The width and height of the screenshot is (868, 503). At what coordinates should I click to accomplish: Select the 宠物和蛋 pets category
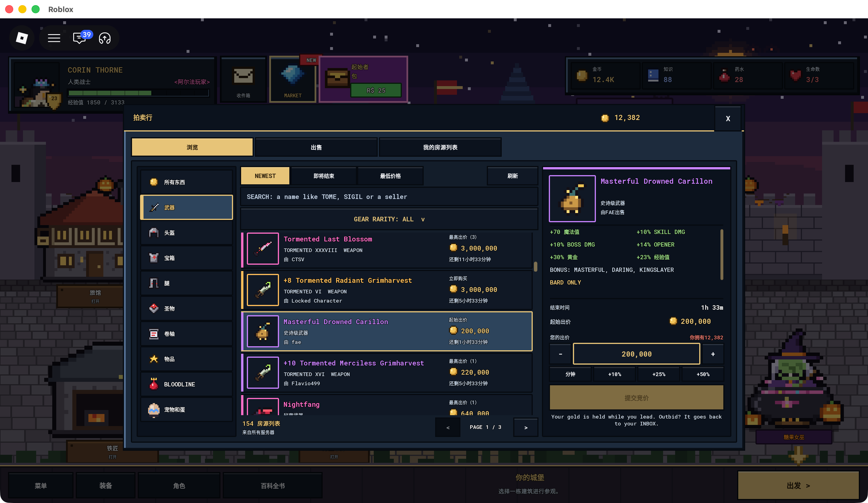(x=186, y=409)
